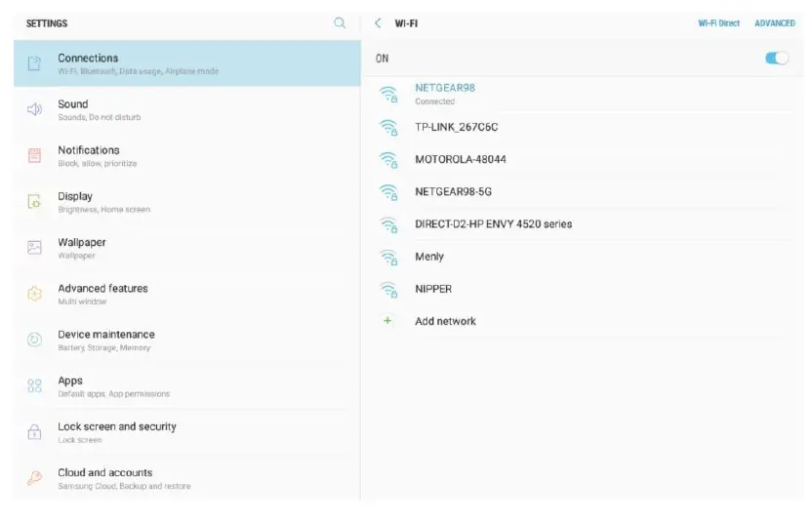The height and width of the screenshot is (522, 812).
Task: Select the NETGEAR98-5G network
Action: [583, 191]
